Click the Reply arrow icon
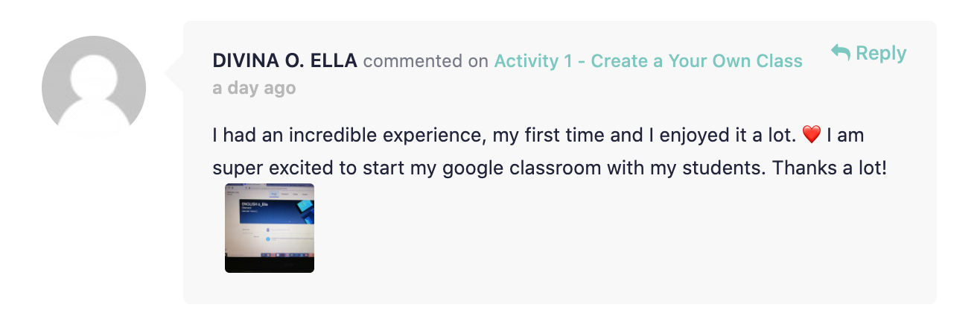 (841, 53)
